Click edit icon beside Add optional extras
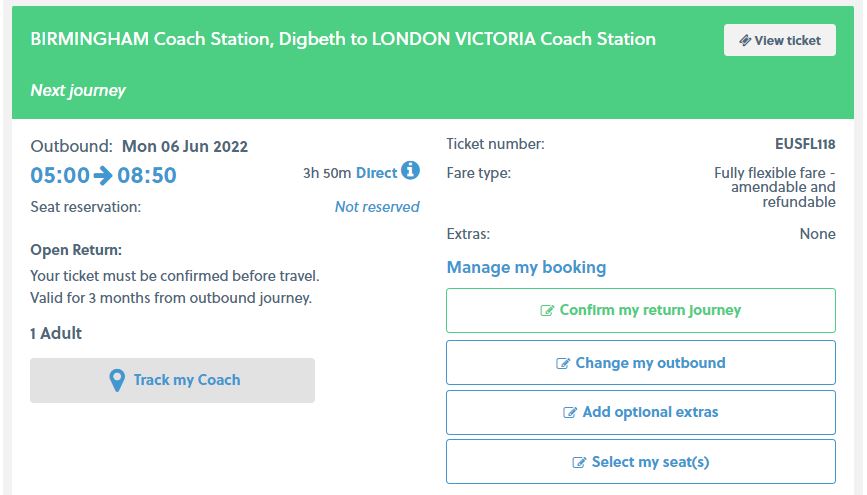The width and height of the screenshot is (867, 495). click(x=570, y=413)
